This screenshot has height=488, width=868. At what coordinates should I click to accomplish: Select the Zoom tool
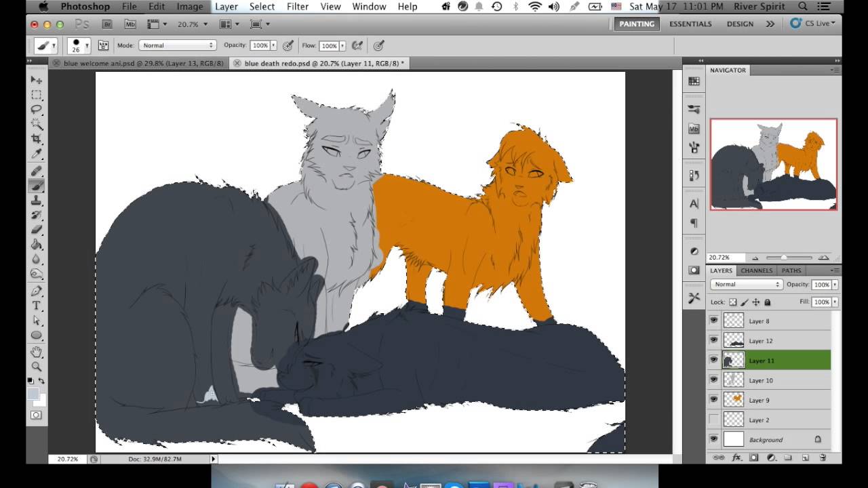tap(37, 367)
